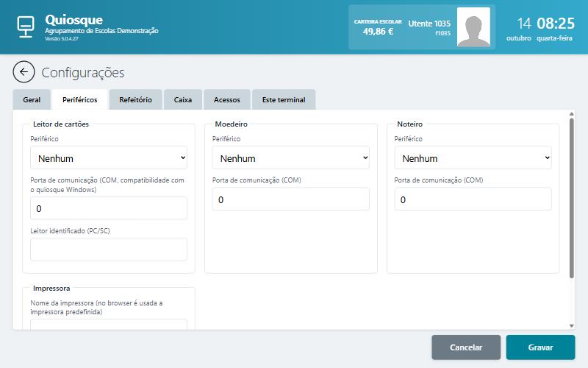Save settings with the Gravar button

[540, 347]
